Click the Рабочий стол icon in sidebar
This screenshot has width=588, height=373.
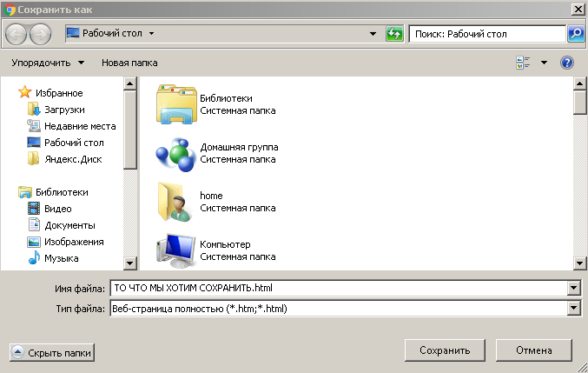tap(34, 143)
